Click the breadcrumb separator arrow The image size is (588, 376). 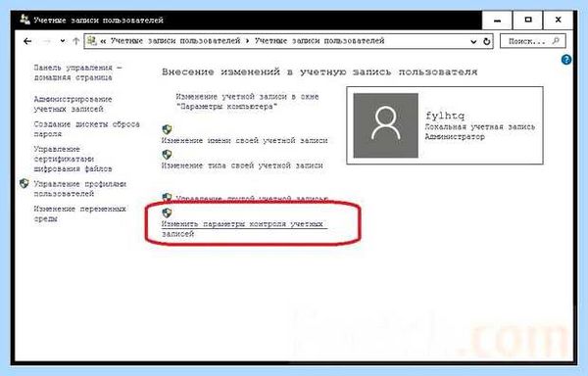[248, 41]
